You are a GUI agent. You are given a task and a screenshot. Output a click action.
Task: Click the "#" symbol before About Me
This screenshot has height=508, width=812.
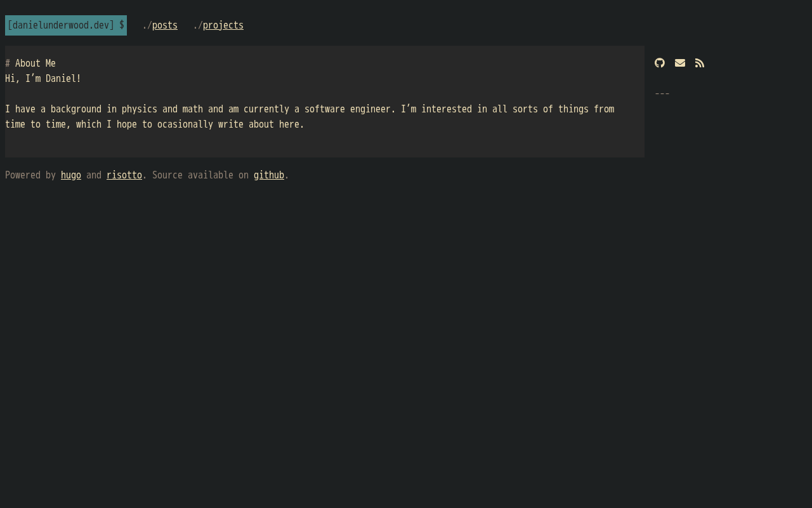[x=8, y=63]
